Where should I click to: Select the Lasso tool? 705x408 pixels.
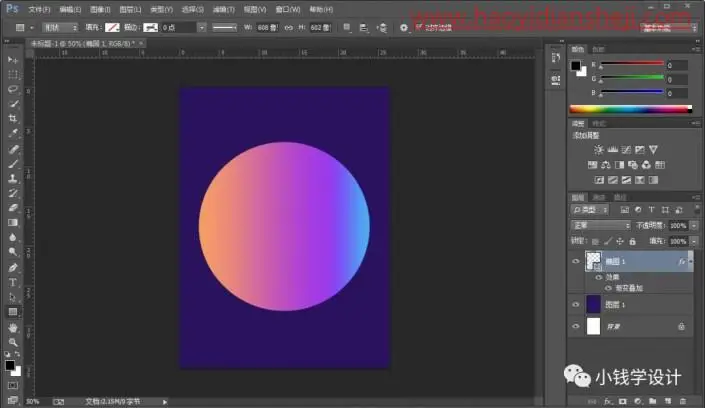pyautogui.click(x=13, y=89)
